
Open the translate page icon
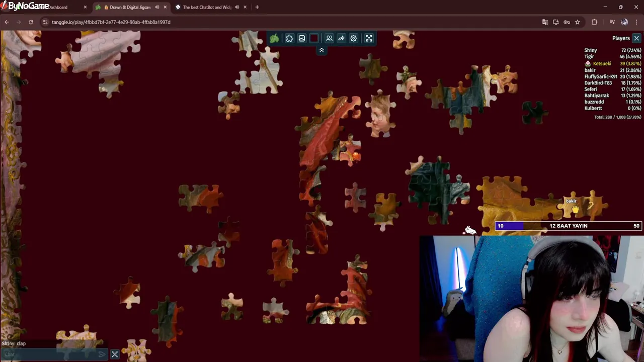545,22
